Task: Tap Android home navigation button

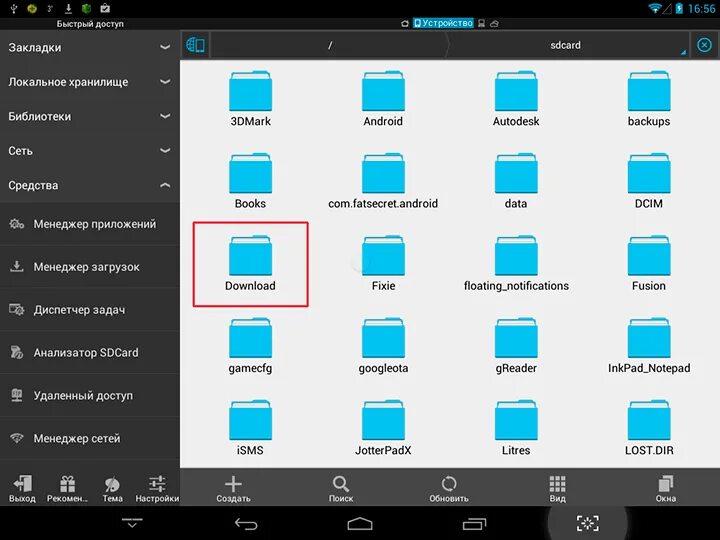Action: coord(360,523)
